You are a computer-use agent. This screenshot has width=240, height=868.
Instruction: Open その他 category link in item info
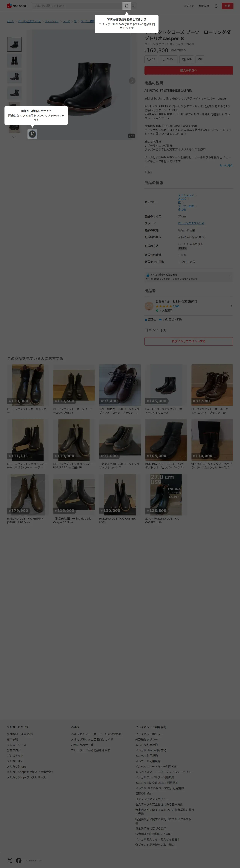(x=182, y=210)
